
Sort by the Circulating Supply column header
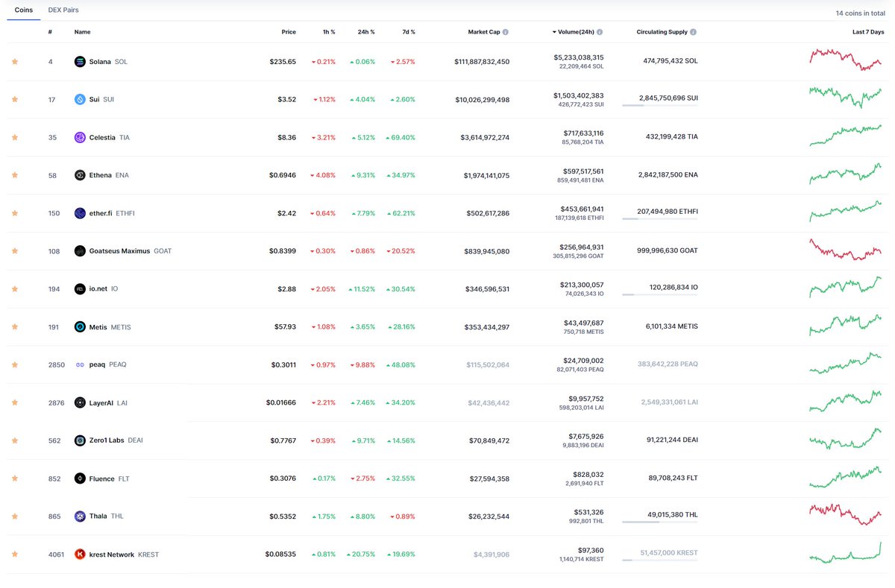click(x=662, y=32)
